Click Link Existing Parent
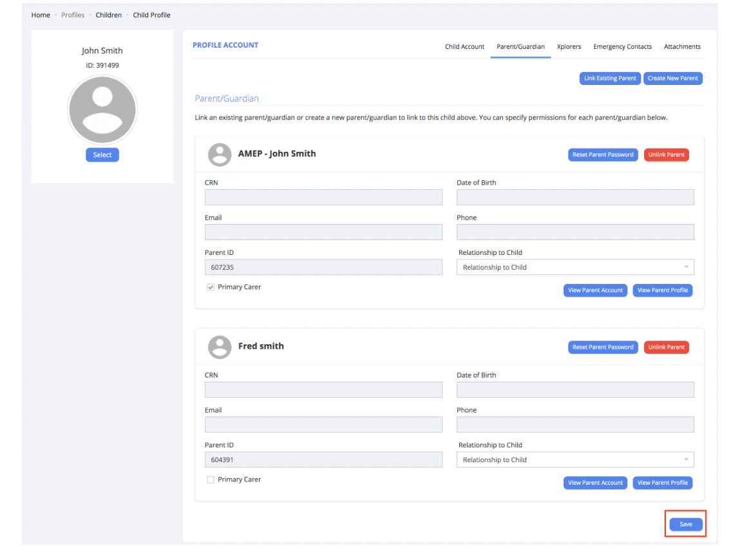 (x=609, y=78)
